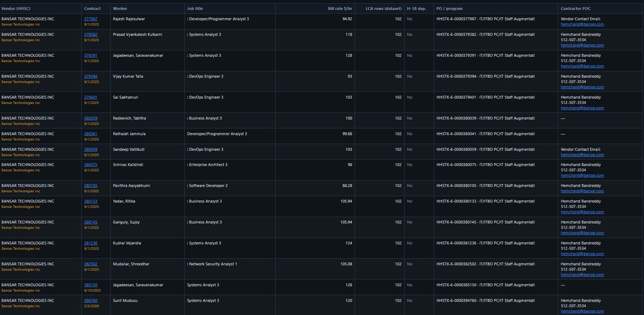Screen dimensions: 644x315
Task: Click hemchand@bansar.com email in Ganguly, Sujoy row
Action: point(582,233)
